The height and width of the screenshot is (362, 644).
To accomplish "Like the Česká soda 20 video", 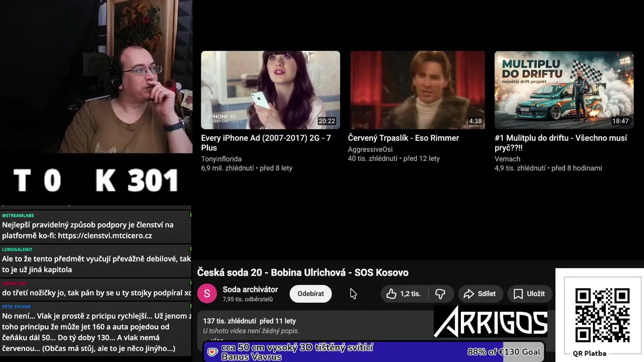I will (404, 294).
